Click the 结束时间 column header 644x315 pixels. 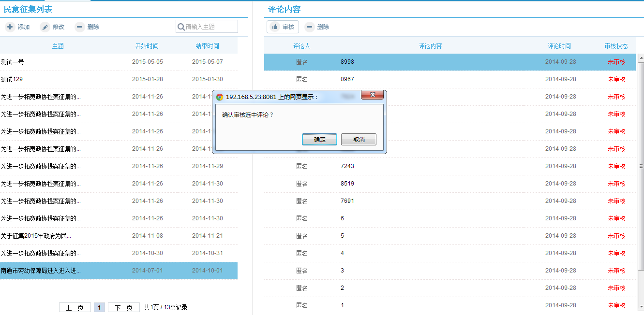point(207,46)
